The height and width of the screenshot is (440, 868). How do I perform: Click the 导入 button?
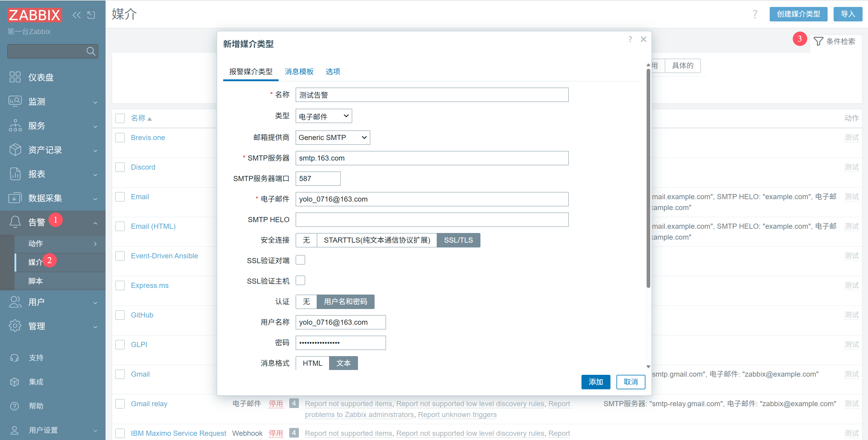[x=848, y=14]
